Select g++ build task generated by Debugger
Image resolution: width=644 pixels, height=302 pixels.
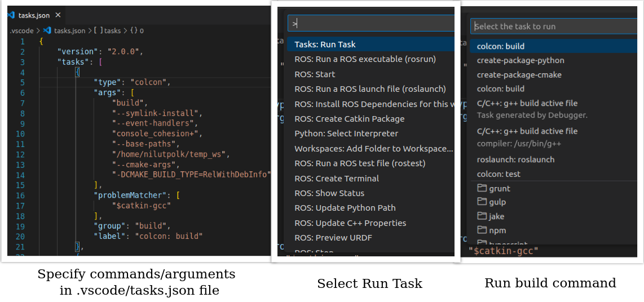(x=554, y=109)
